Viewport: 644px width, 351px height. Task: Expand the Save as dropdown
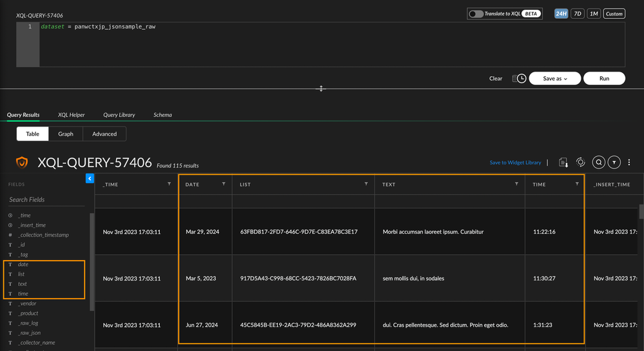(554, 79)
